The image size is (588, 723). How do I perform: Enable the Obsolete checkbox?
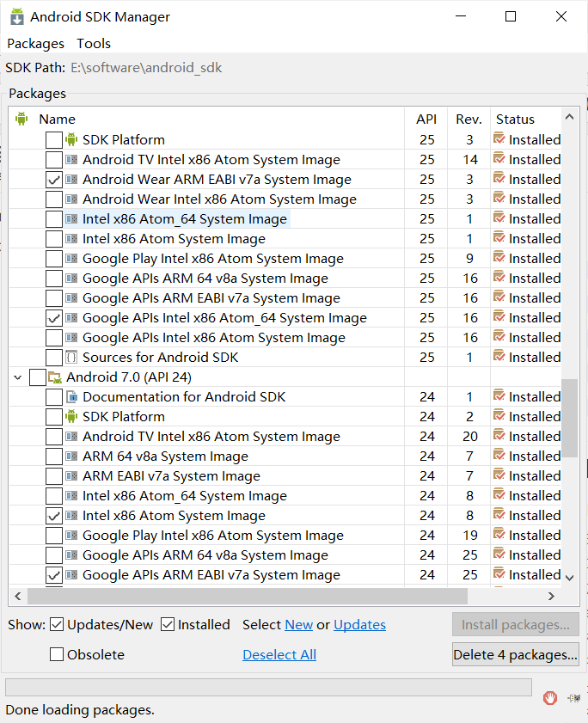[58, 654]
